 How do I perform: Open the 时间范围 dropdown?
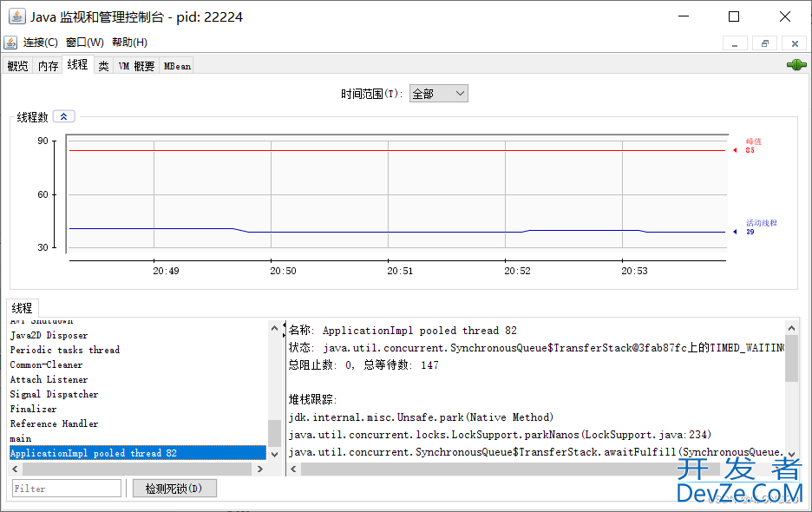point(439,94)
